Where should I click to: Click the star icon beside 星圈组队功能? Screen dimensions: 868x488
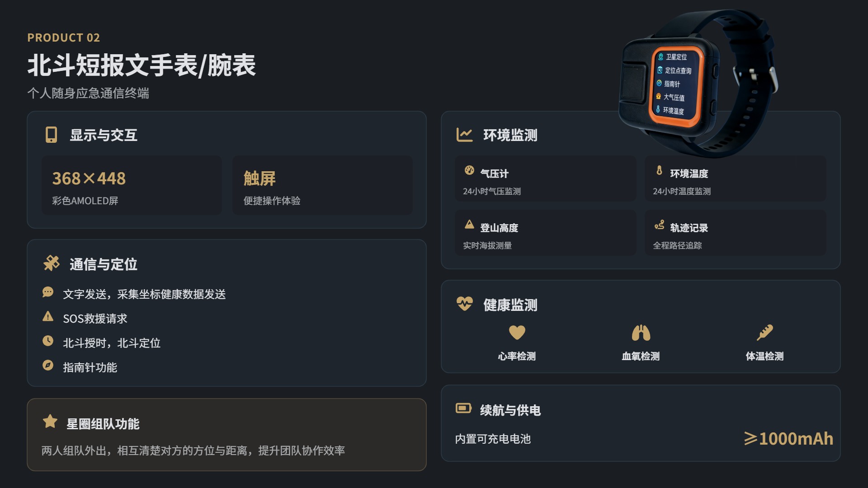coord(50,422)
